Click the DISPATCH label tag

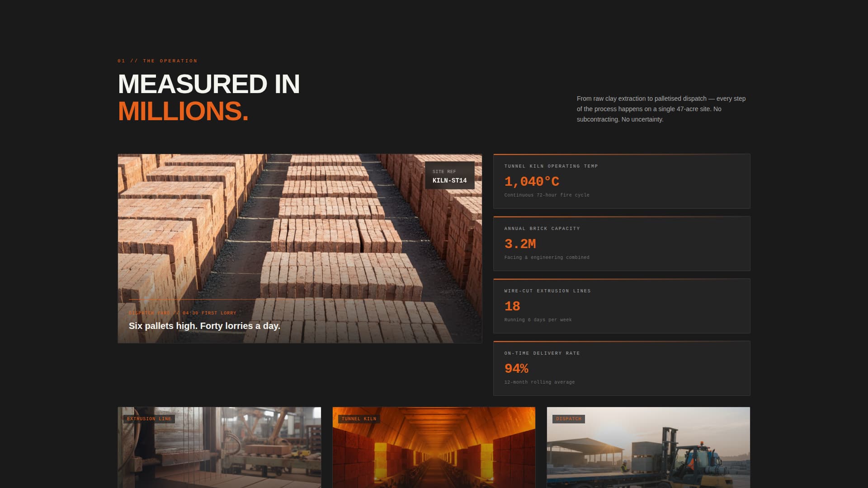point(569,419)
